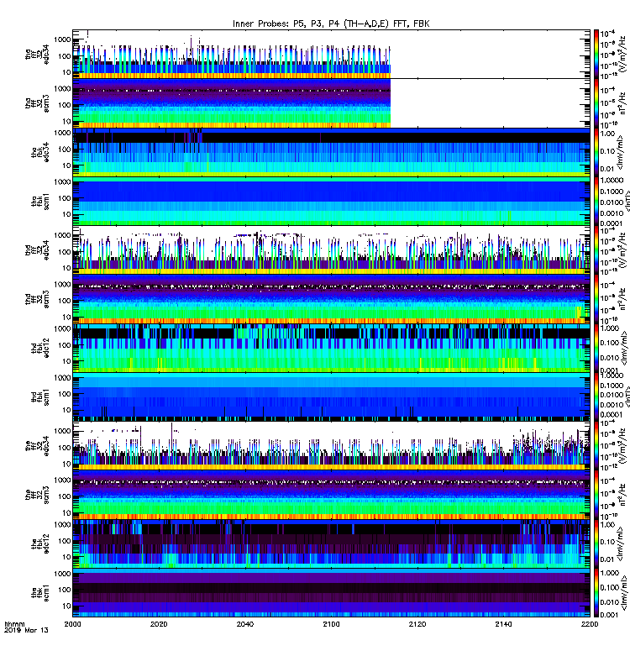Select the 2020 time axis tick label

tap(159, 624)
